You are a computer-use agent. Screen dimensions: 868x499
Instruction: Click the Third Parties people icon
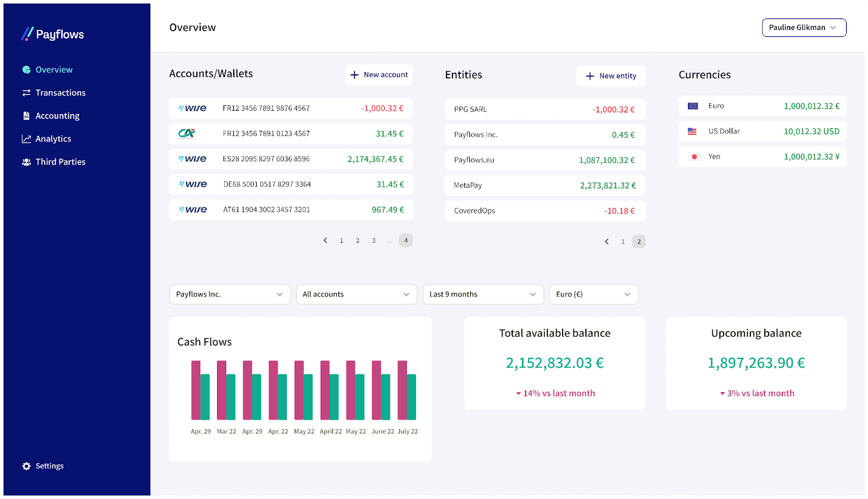[x=26, y=162]
